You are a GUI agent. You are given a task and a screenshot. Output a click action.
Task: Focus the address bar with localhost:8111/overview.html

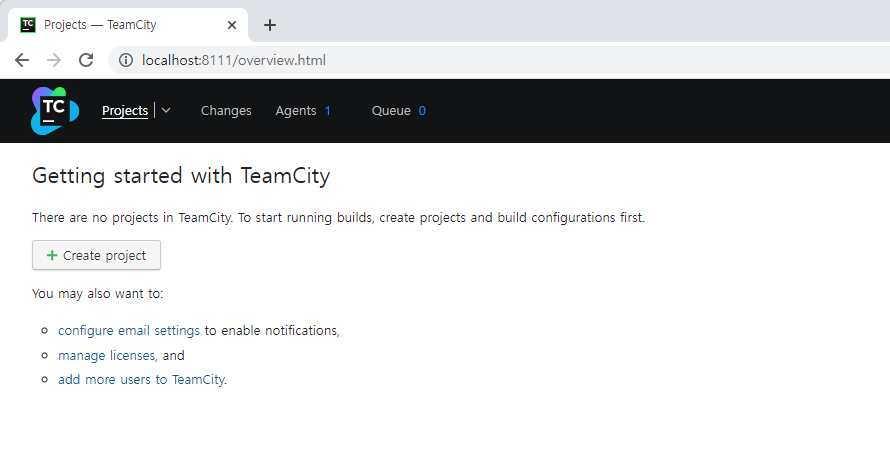pos(499,60)
